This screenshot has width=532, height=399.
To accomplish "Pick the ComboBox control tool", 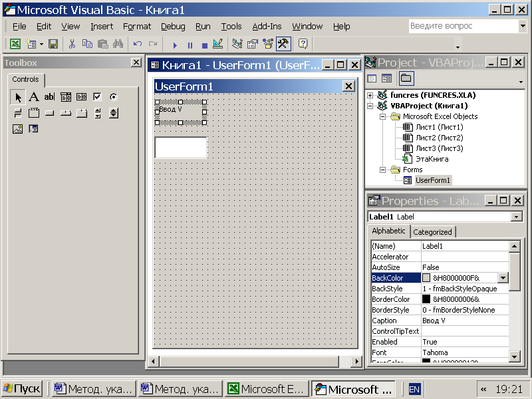I will [x=66, y=97].
